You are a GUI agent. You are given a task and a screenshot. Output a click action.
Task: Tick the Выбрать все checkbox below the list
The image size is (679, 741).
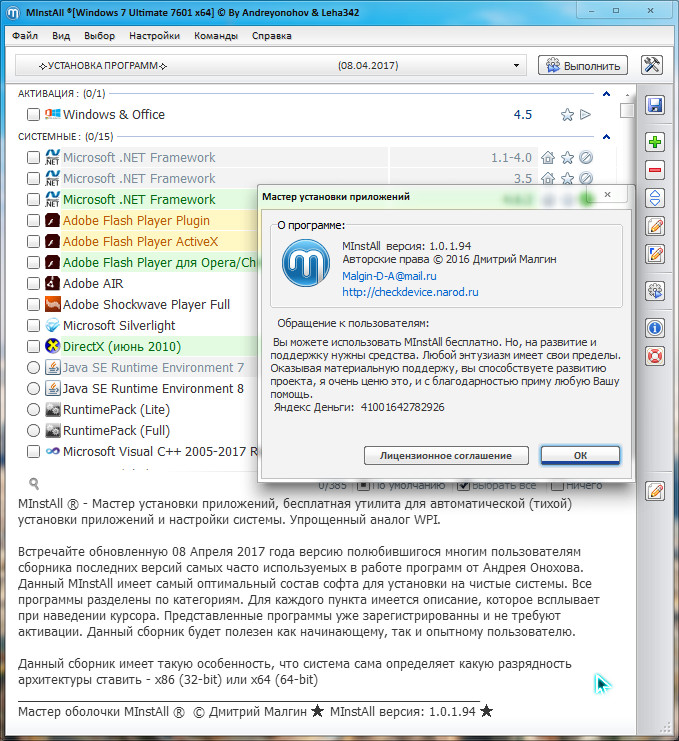coord(464,485)
